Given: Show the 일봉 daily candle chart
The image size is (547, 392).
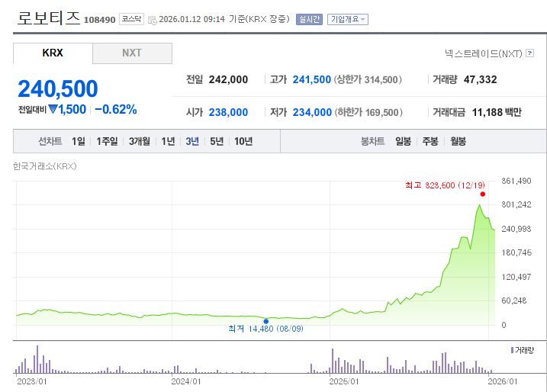Looking at the screenshot, I should point(403,141).
